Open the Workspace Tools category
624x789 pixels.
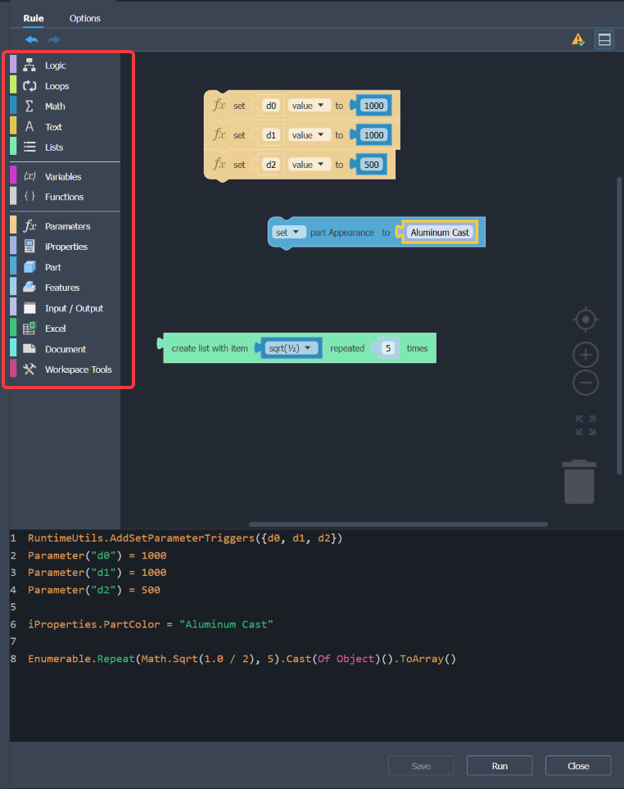pos(65,369)
